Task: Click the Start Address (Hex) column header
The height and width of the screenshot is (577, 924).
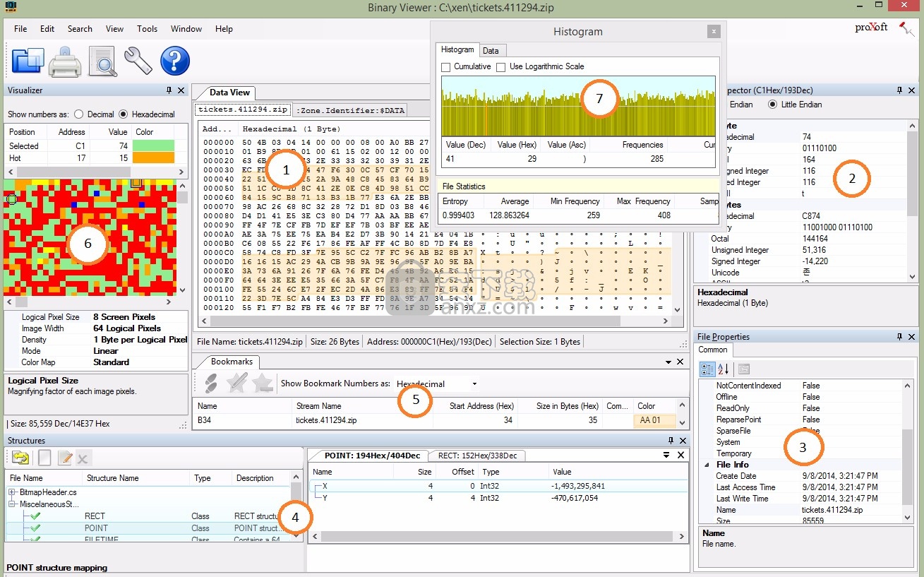Action: coord(475,406)
